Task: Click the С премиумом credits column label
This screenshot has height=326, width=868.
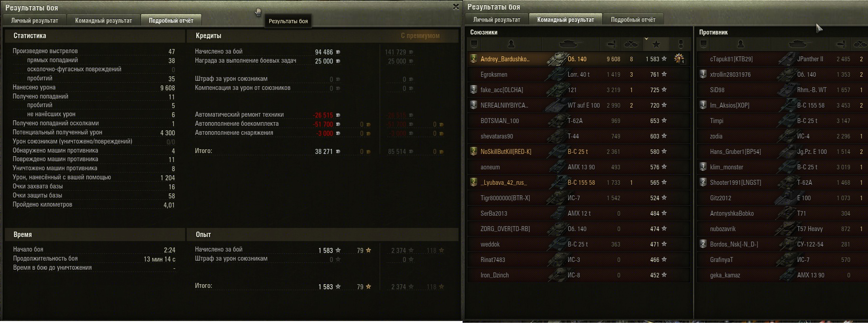Action: 420,35
